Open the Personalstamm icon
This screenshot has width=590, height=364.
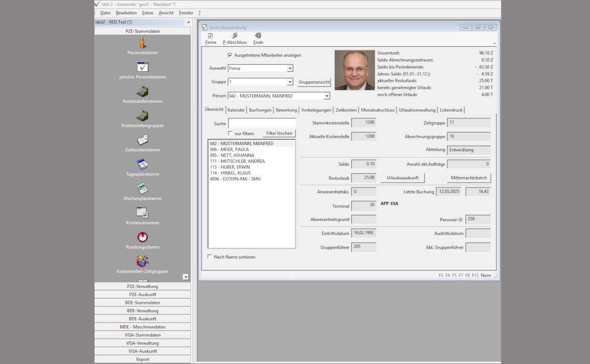(142, 43)
